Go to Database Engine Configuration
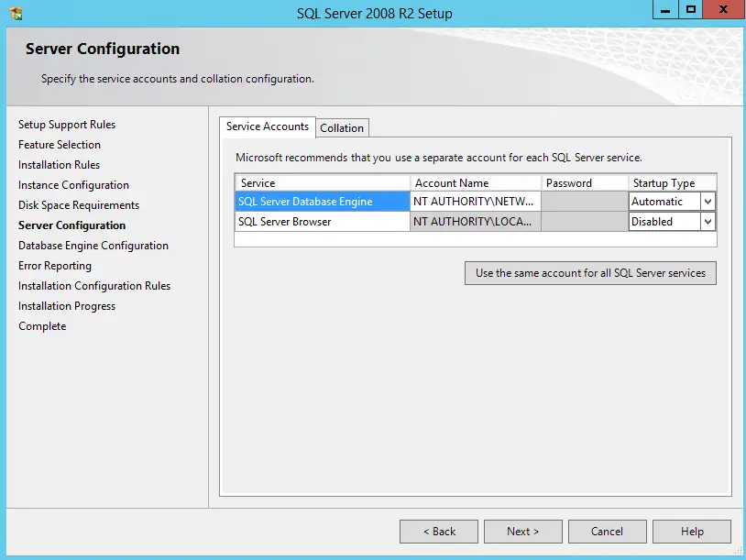 [x=93, y=245]
